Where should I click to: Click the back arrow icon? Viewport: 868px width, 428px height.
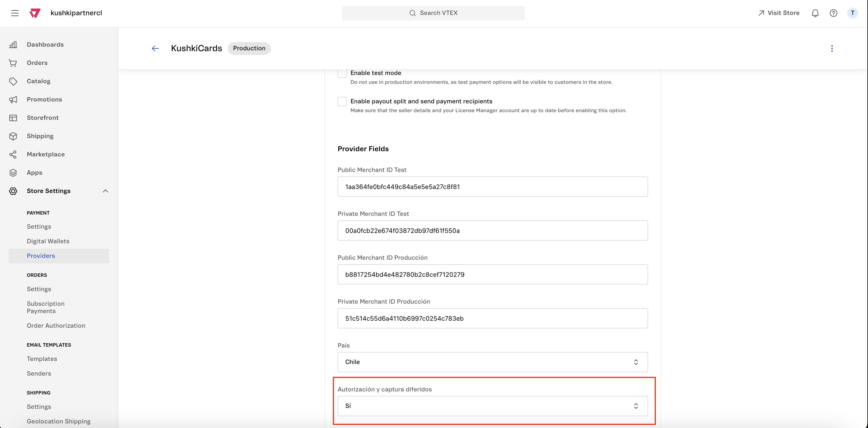tap(155, 48)
